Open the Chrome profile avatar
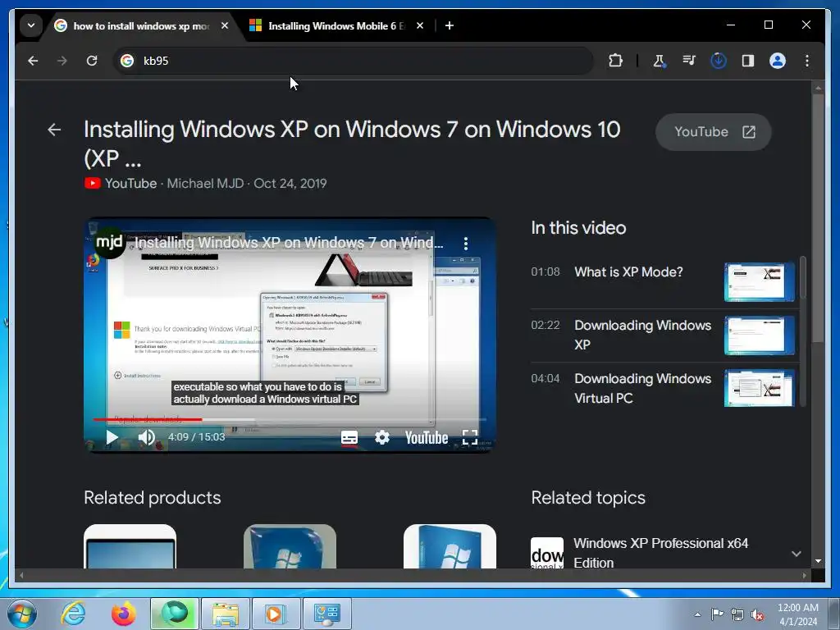The image size is (840, 630). (x=778, y=61)
